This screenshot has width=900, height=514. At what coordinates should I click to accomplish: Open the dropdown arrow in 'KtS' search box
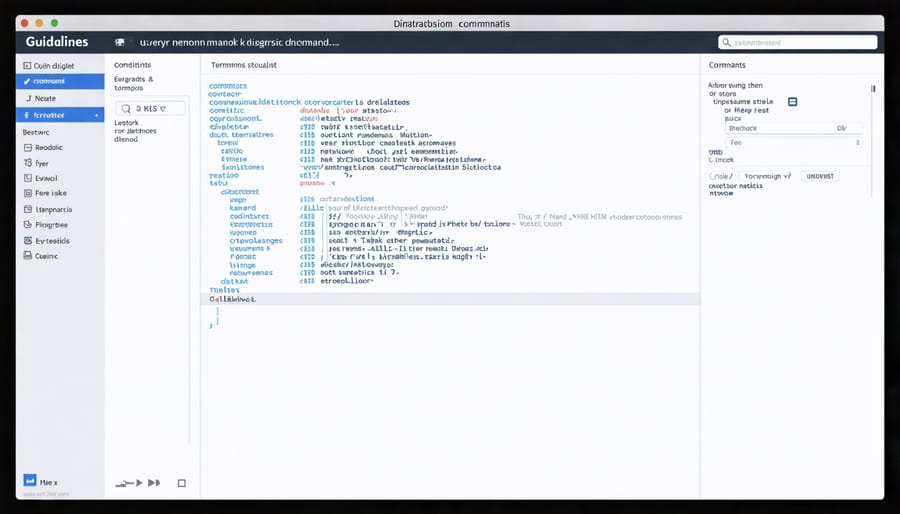163,108
